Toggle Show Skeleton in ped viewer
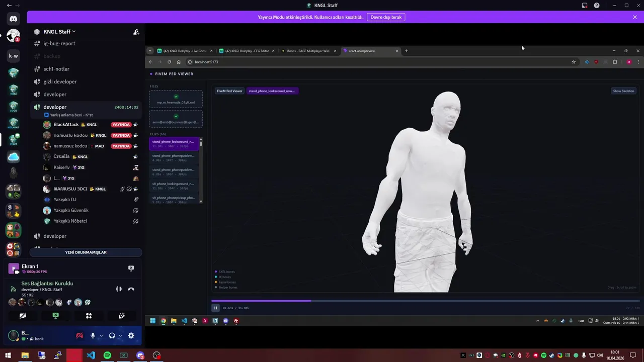The image size is (644, 362). pos(624,91)
